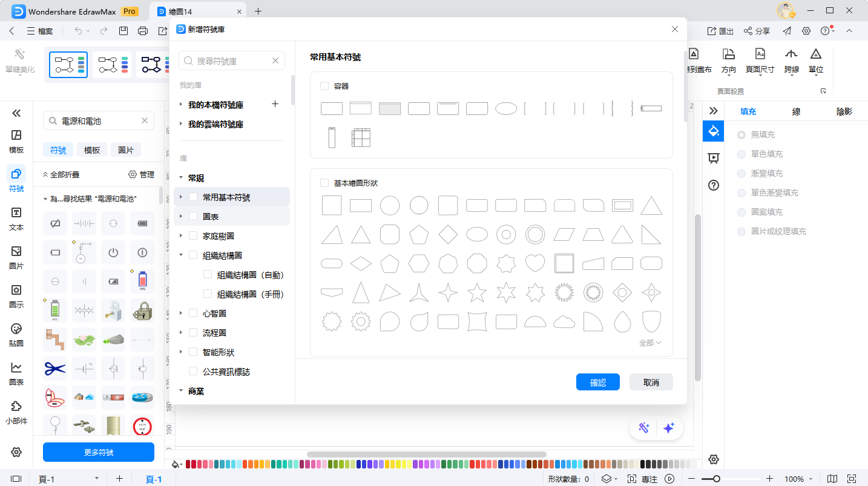Open the 貼圖 sticker panel
Viewport: 868px width, 486px height.
16,335
